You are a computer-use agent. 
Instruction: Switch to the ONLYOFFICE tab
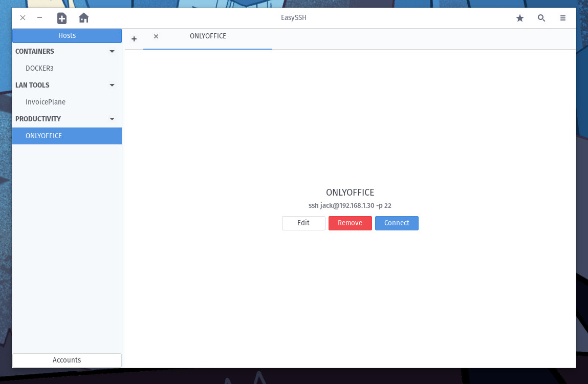click(208, 36)
